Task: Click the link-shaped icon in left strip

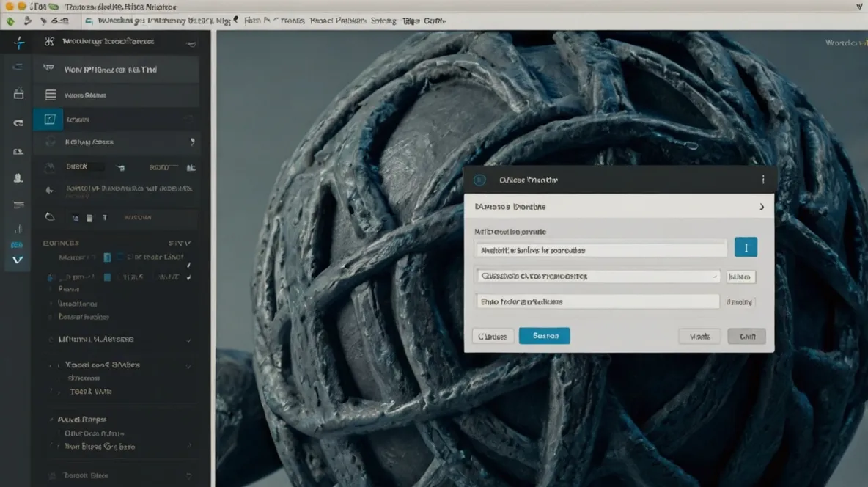Action: click(x=18, y=123)
